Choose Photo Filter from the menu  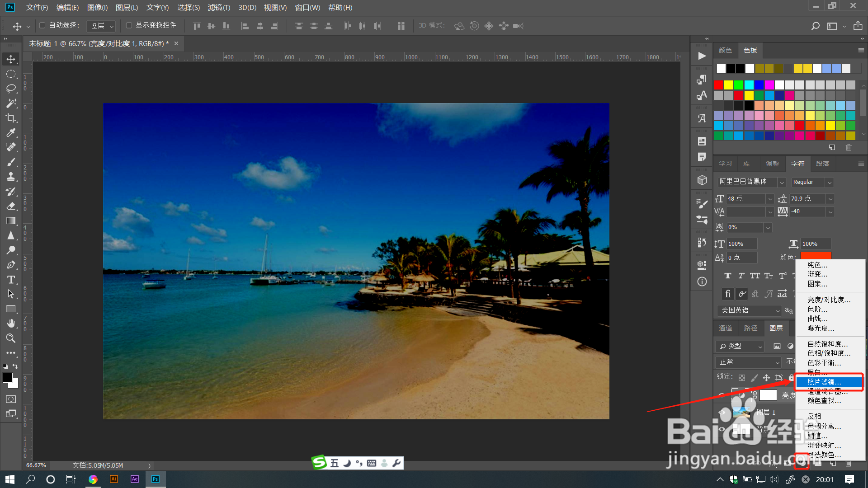pyautogui.click(x=824, y=382)
